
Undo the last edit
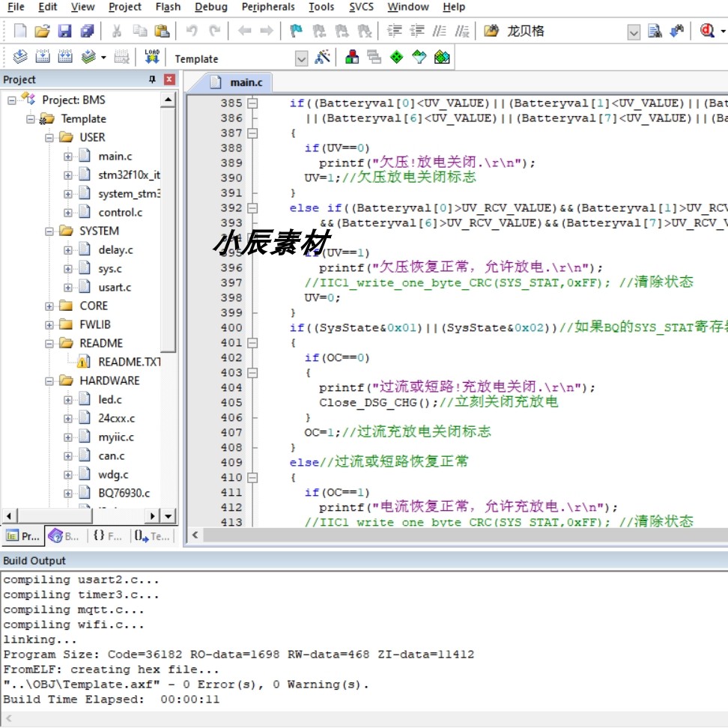coord(192,31)
